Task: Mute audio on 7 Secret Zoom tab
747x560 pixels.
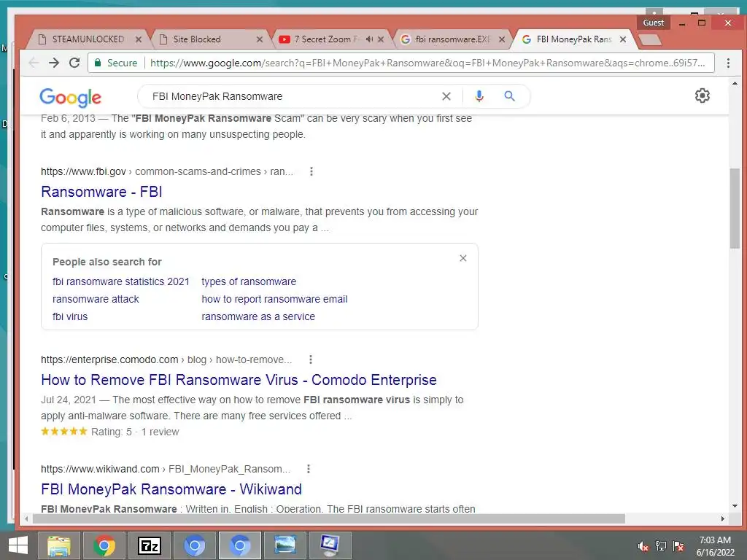Action: tap(369, 39)
